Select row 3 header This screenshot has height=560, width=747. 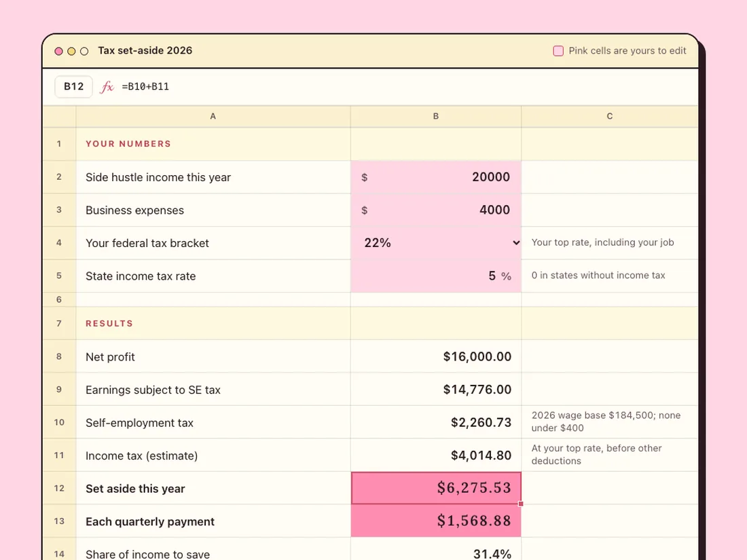pos(59,210)
